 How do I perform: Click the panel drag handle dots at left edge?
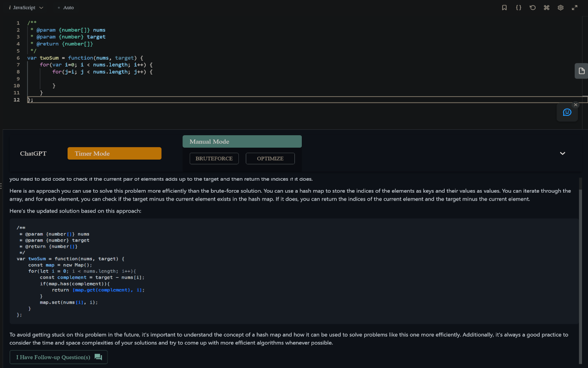(1, 186)
